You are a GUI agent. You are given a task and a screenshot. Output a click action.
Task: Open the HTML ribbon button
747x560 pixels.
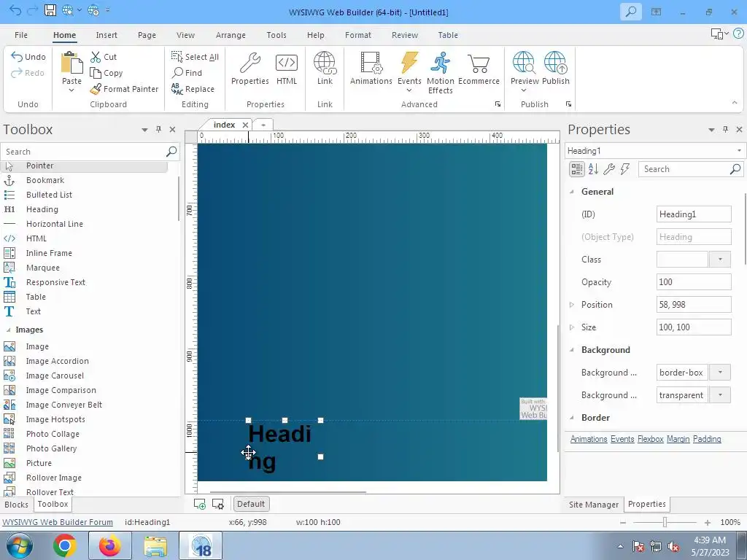click(x=286, y=68)
